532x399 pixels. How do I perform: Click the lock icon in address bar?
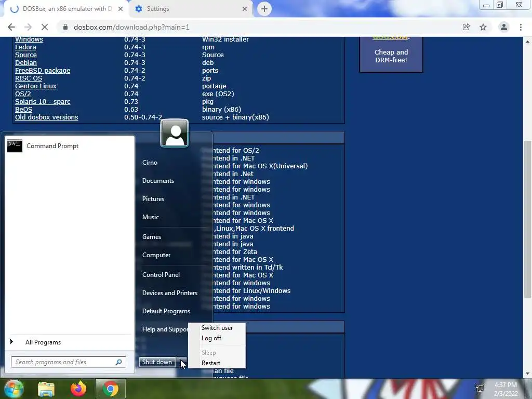[65, 27]
